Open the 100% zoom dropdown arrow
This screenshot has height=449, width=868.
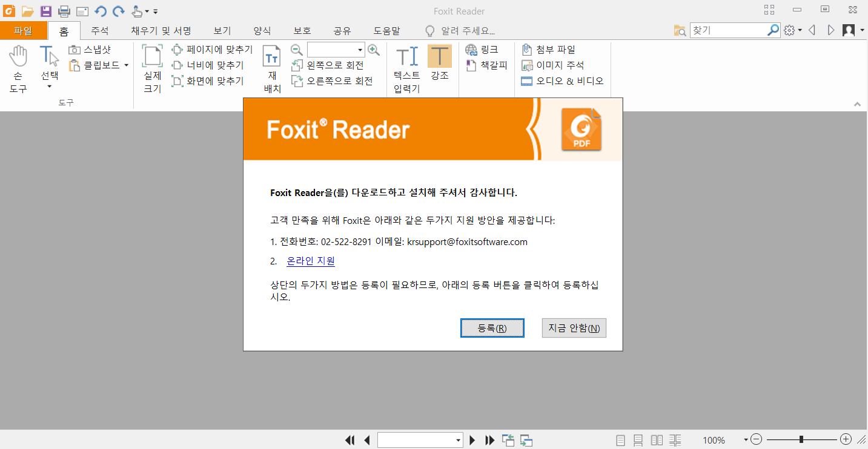[x=746, y=440]
